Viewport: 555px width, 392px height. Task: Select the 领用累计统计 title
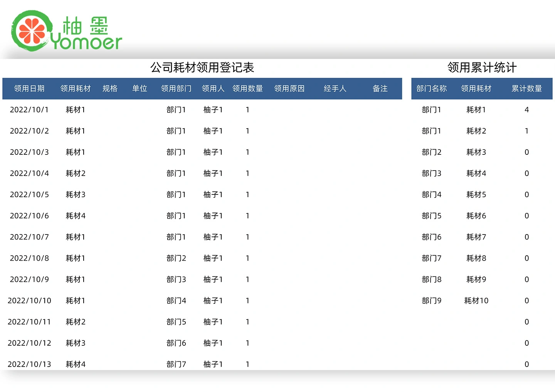482,67
